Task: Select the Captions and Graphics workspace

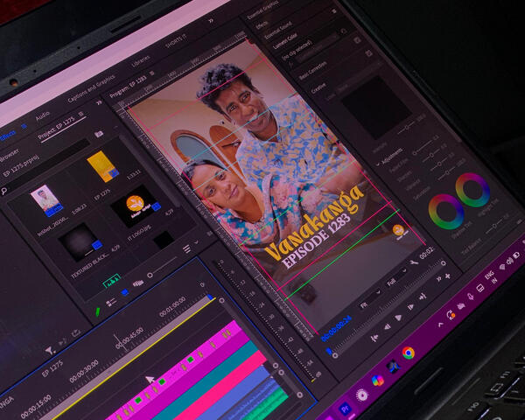Action: coord(91,88)
